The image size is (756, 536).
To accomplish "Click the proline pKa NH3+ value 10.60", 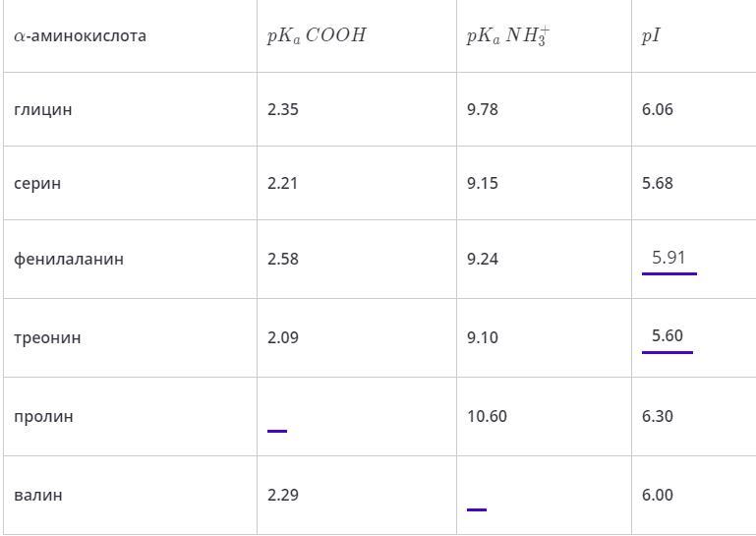I will [487, 417].
